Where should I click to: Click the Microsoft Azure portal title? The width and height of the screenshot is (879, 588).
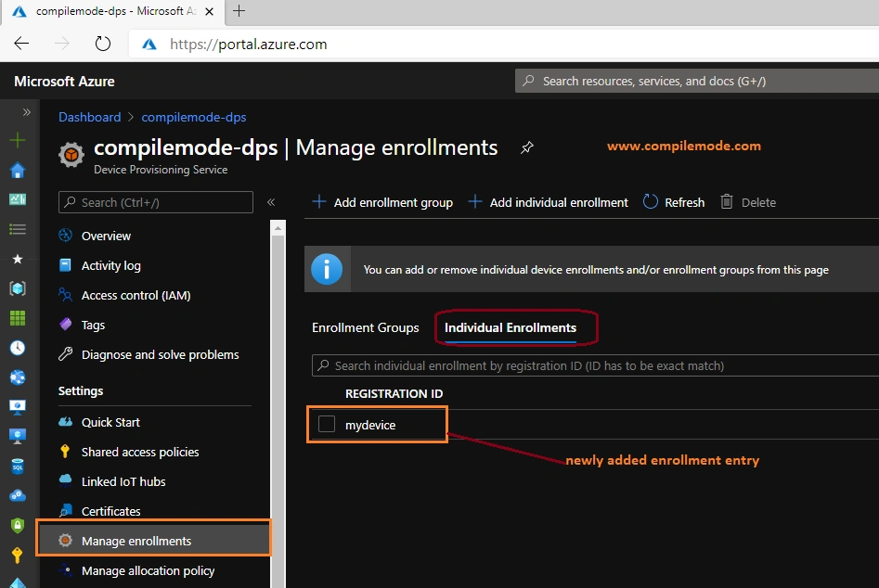click(64, 82)
